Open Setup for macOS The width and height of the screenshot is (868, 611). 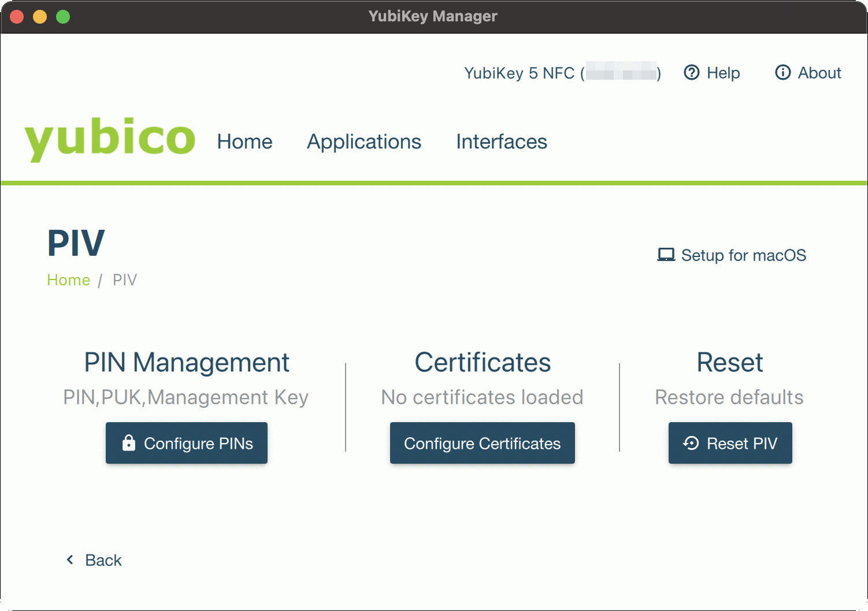pyautogui.click(x=743, y=255)
